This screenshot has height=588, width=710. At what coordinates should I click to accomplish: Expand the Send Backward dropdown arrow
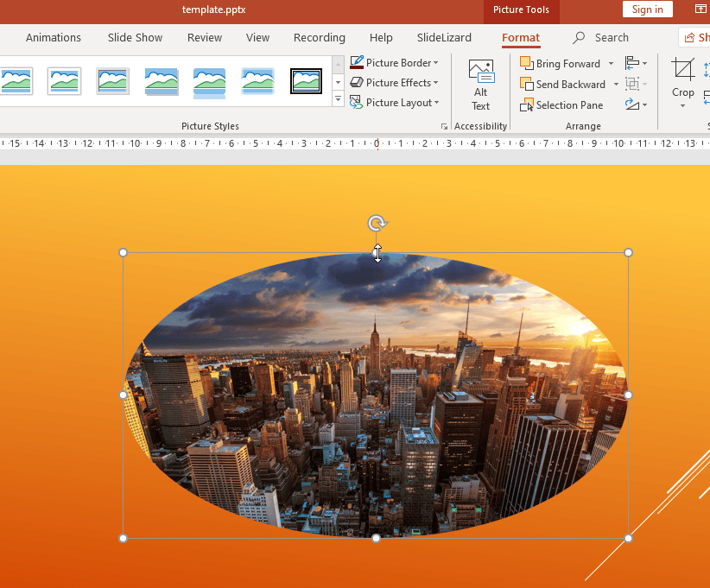click(x=616, y=85)
